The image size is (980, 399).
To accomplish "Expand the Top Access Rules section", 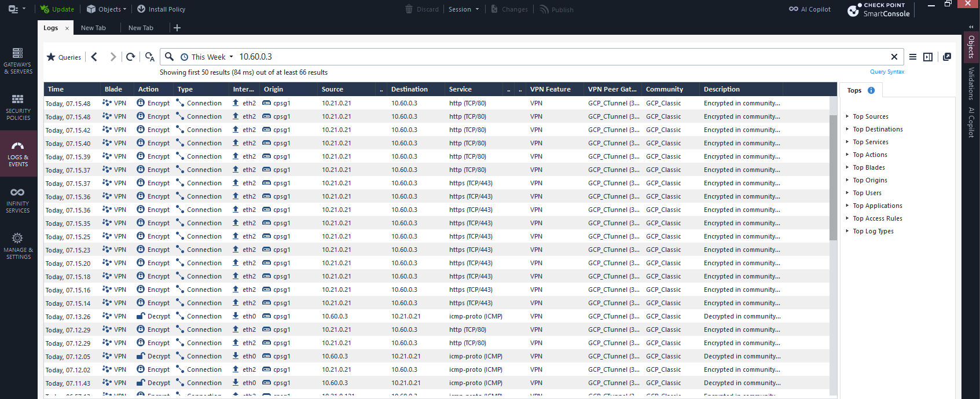I will 877,218.
